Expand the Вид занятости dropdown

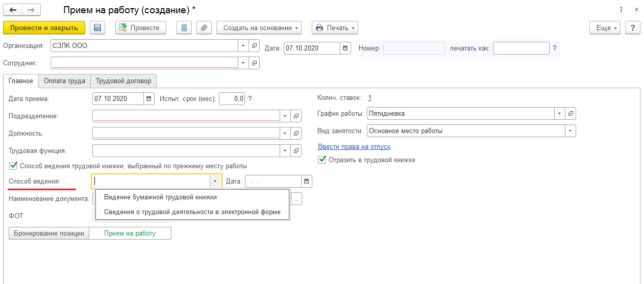click(569, 131)
